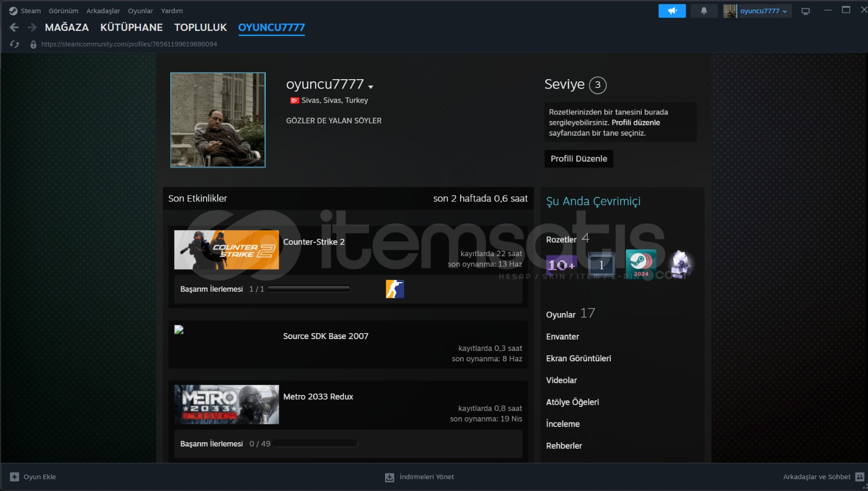Click the year 1 service badge
Screen dimensions: 868x491
click(x=602, y=265)
